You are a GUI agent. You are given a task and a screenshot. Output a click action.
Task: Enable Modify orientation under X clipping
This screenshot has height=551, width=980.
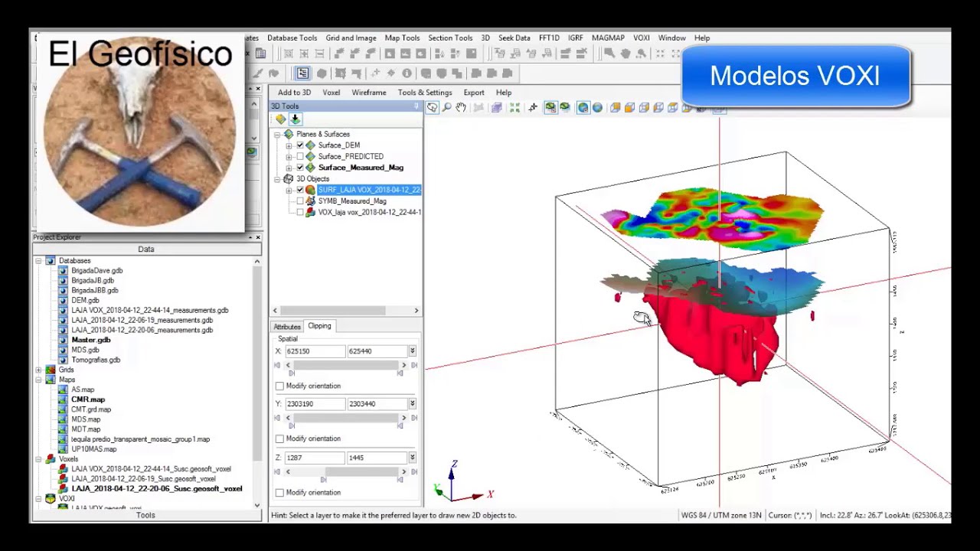[x=279, y=386]
